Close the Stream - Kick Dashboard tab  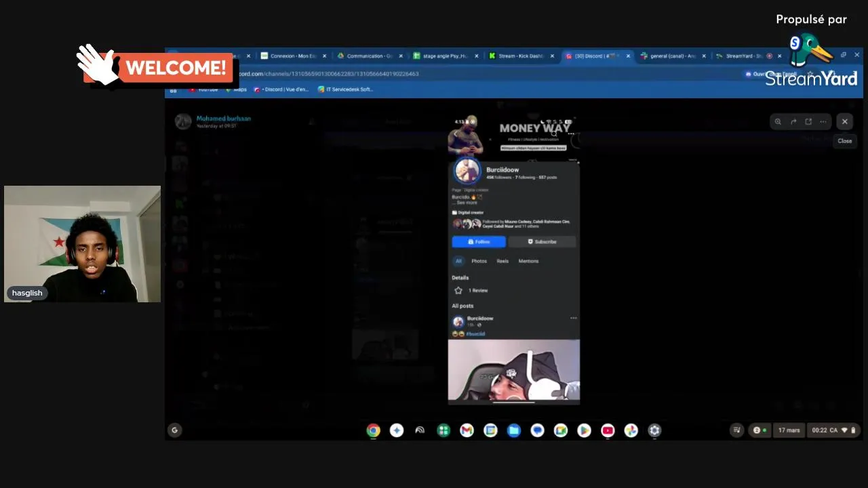click(552, 56)
